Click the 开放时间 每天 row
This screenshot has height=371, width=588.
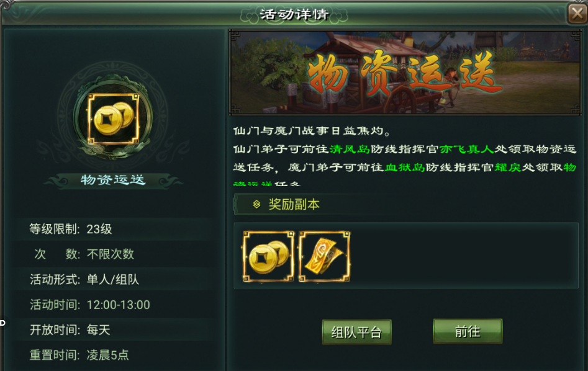coord(114,330)
